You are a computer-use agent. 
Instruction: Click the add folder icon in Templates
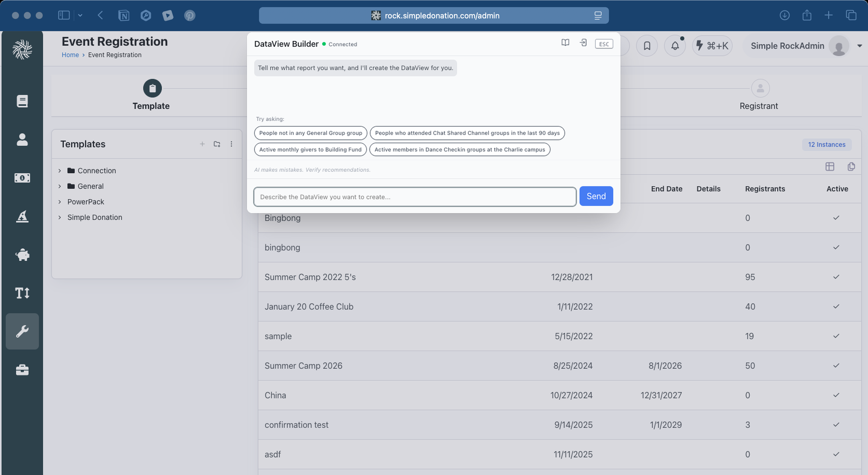coord(217,144)
